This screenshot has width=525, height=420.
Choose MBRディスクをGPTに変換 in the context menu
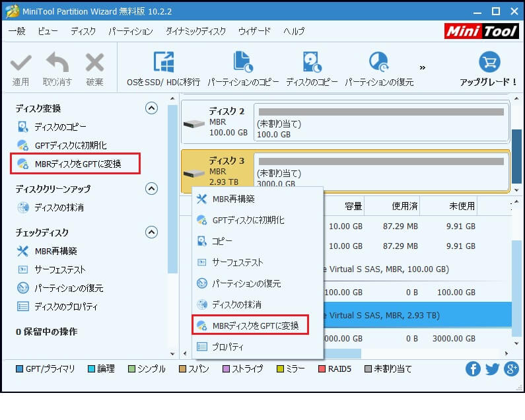click(x=250, y=325)
